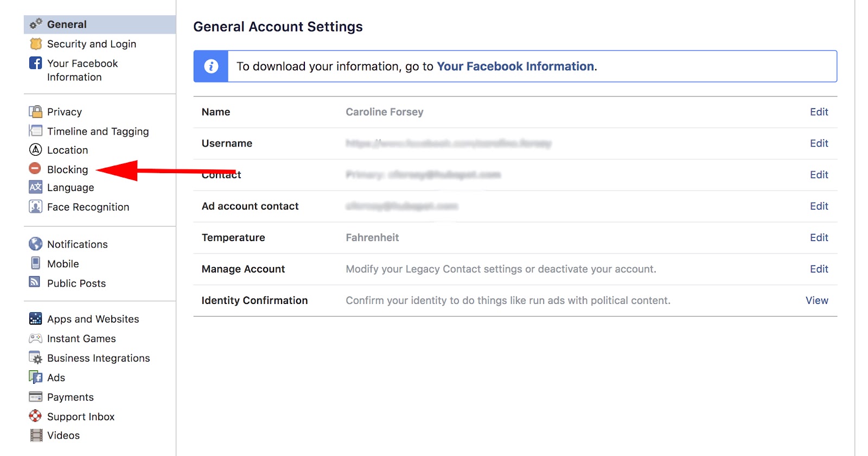Select the Privacy lock icon
The height and width of the screenshot is (456, 868).
(35, 112)
